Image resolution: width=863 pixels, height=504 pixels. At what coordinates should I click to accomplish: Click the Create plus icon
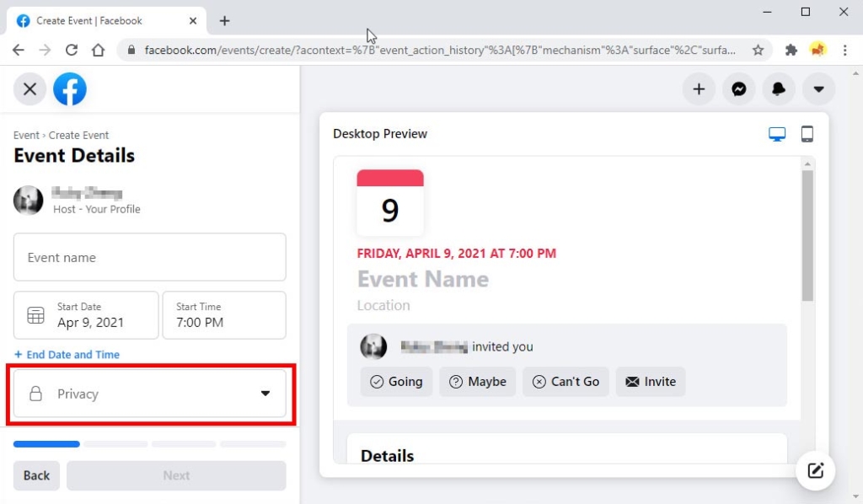click(x=699, y=88)
